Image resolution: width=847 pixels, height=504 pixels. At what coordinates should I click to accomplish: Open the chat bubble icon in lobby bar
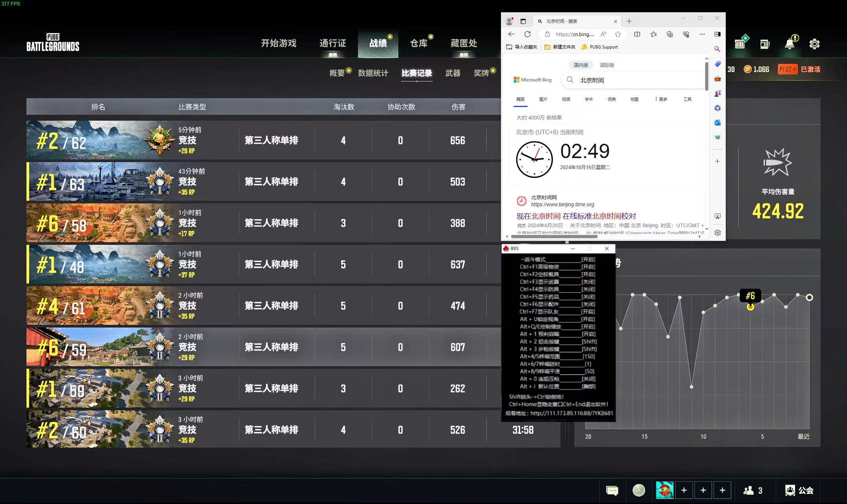click(612, 491)
